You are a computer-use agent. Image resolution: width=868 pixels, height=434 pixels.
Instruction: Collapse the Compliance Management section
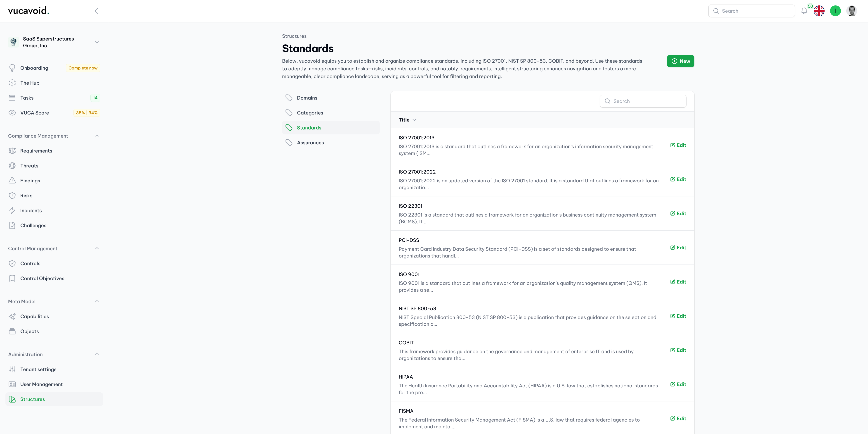tap(96, 135)
